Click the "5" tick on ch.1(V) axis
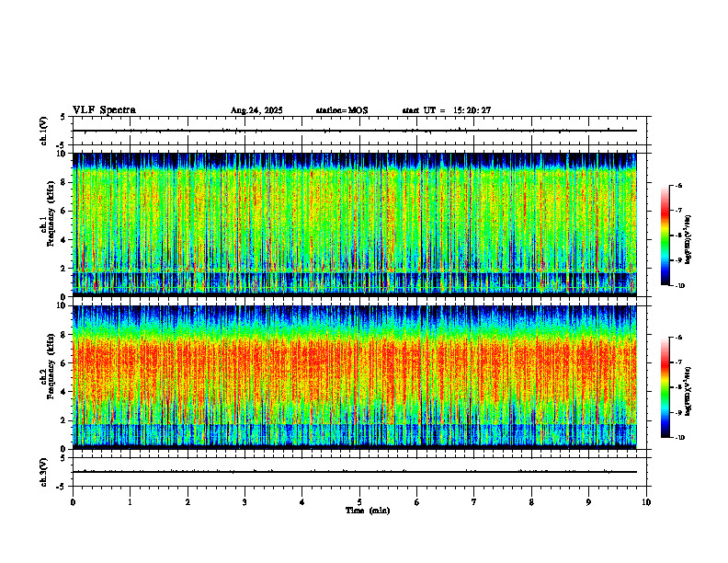728x563 pixels. pos(63,117)
